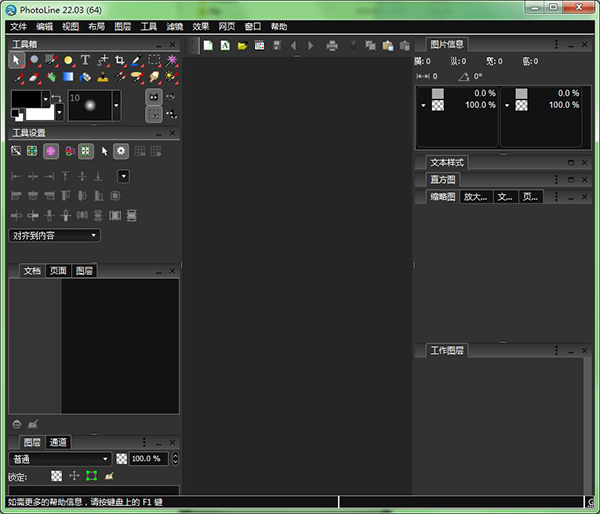
Task: Click the New Document toolbar icon
Action: point(208,46)
